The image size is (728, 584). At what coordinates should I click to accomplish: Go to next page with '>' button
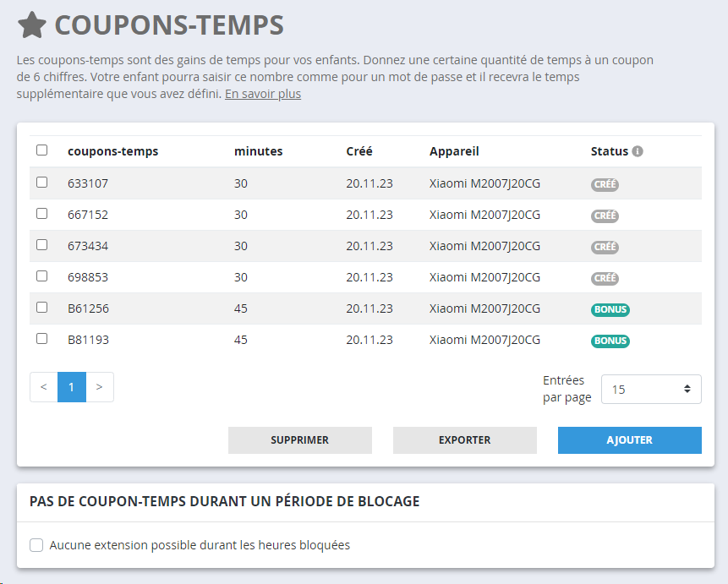pos(100,387)
